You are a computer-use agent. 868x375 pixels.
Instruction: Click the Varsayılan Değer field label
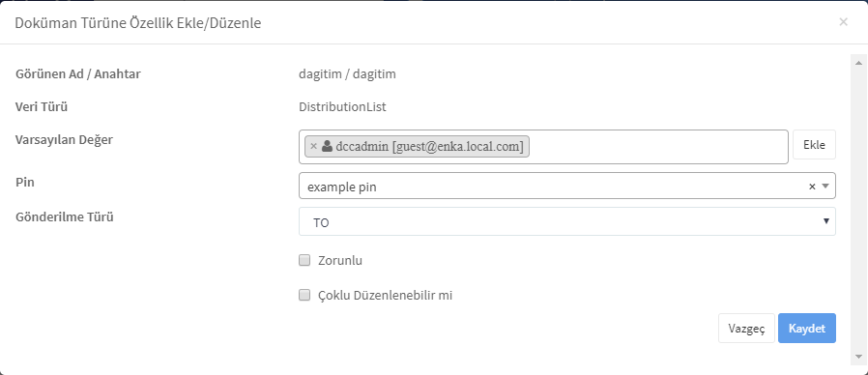[64, 139]
